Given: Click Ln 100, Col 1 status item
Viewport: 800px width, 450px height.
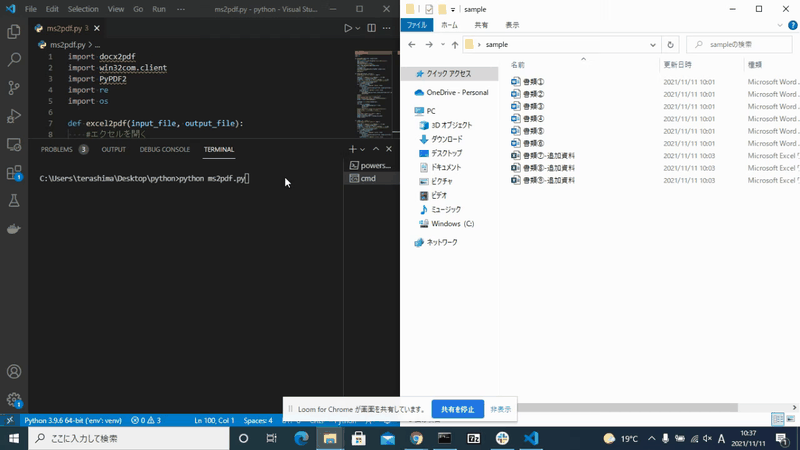Looking at the screenshot, I should (x=214, y=420).
